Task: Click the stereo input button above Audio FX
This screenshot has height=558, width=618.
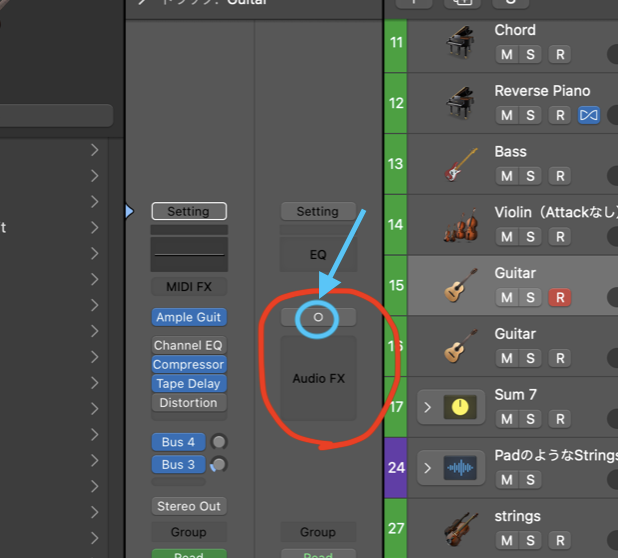Action: (318, 317)
